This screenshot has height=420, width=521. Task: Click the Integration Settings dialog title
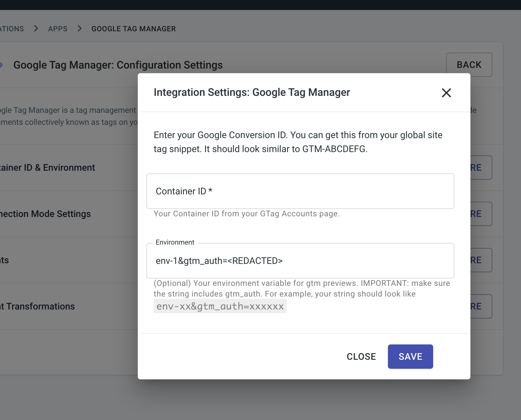[252, 93]
